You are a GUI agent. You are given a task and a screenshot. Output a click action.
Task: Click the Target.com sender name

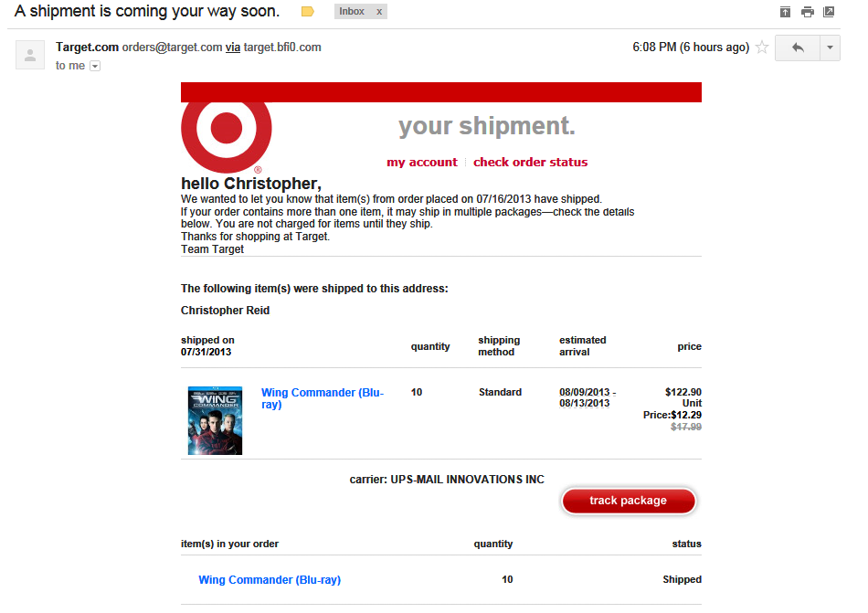point(87,47)
